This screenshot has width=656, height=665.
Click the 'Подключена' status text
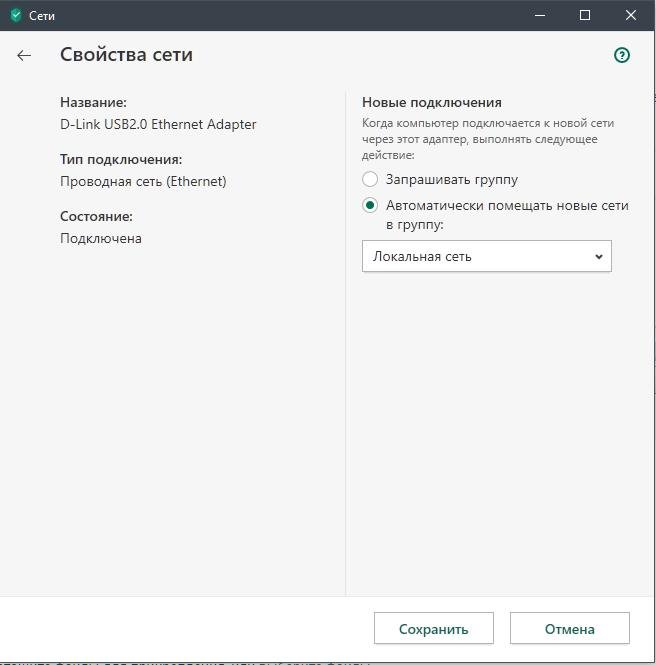click(101, 239)
